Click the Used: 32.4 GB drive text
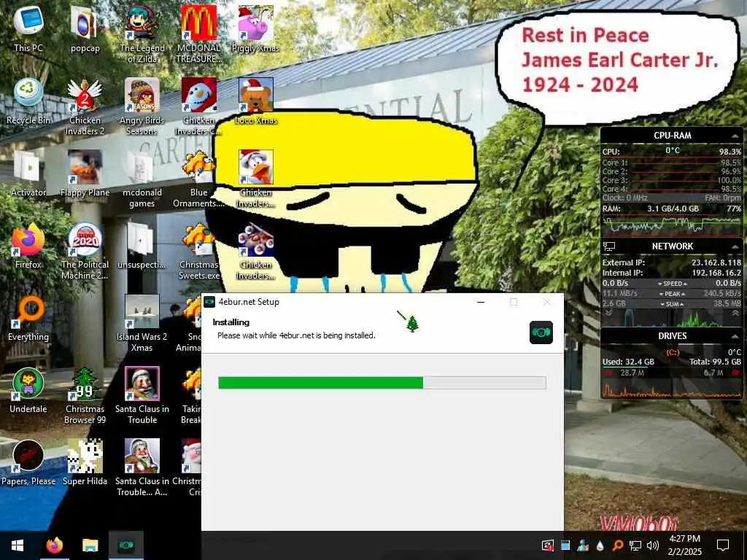This screenshot has height=560, width=747. pyautogui.click(x=628, y=362)
